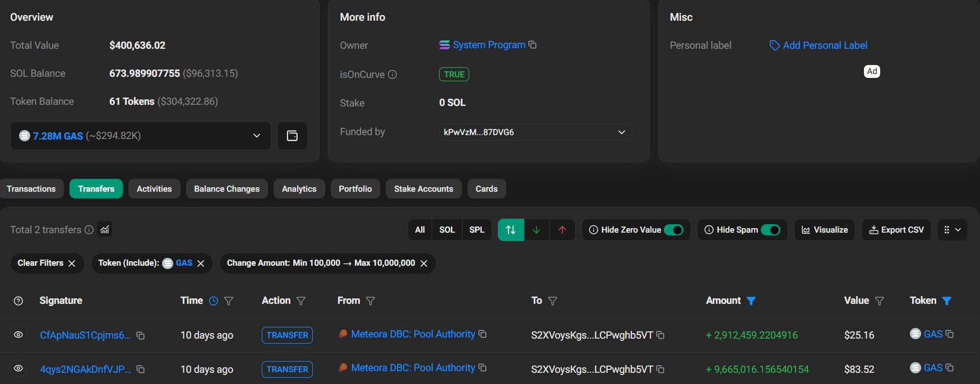This screenshot has height=384, width=980.
Task: Click the Export CSV button
Action: [x=896, y=230]
